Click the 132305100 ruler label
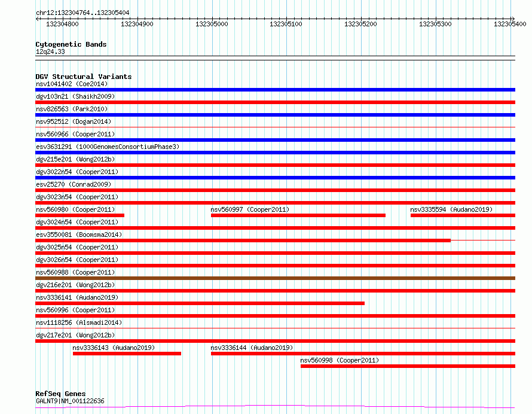Screen dimensions: 532x414 286,24
